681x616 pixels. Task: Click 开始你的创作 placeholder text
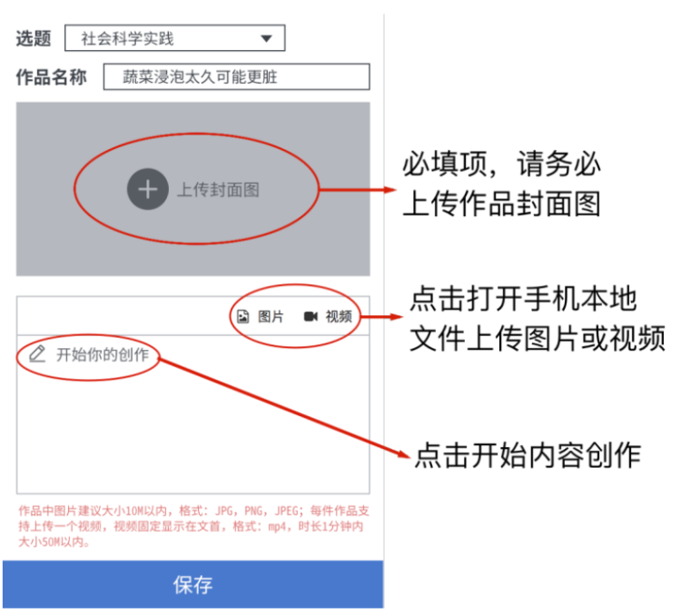103,354
